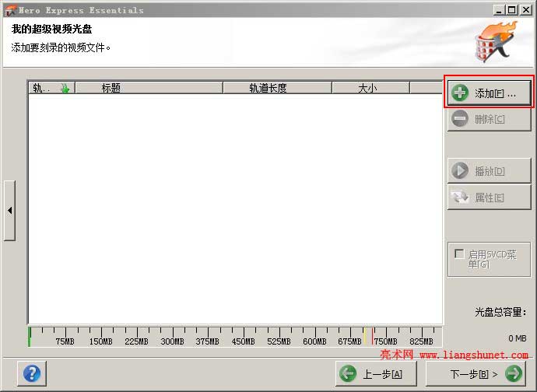
Task: Close the Nero Express window
Action: point(525,10)
